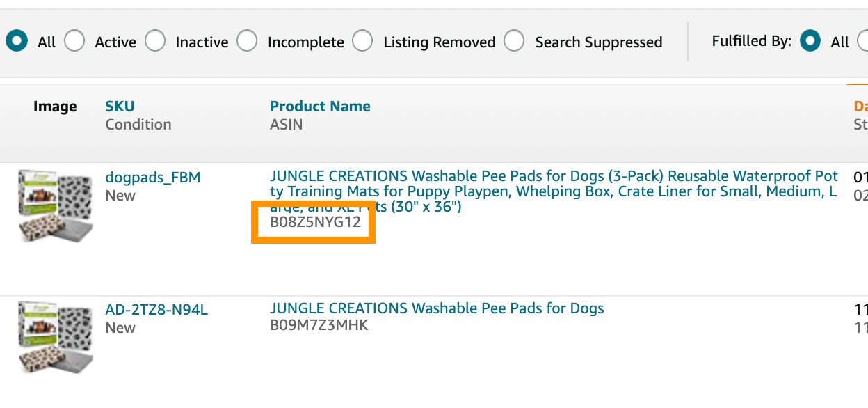Open the dogpads_FBM SKU link

click(x=153, y=178)
